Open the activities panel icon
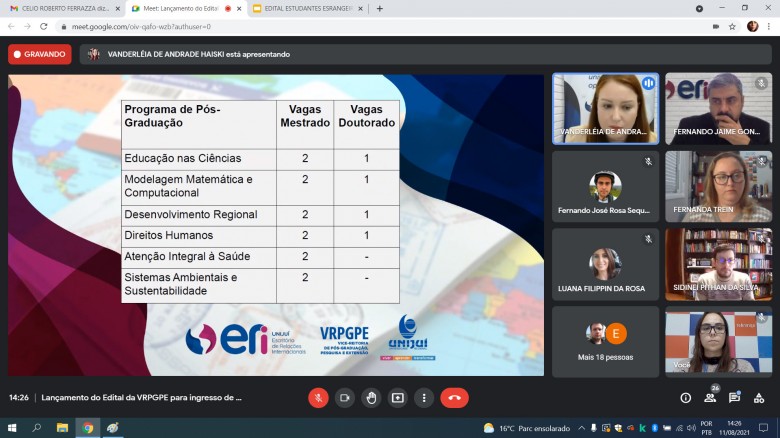Screen dimensions: 780x438 tap(759, 397)
